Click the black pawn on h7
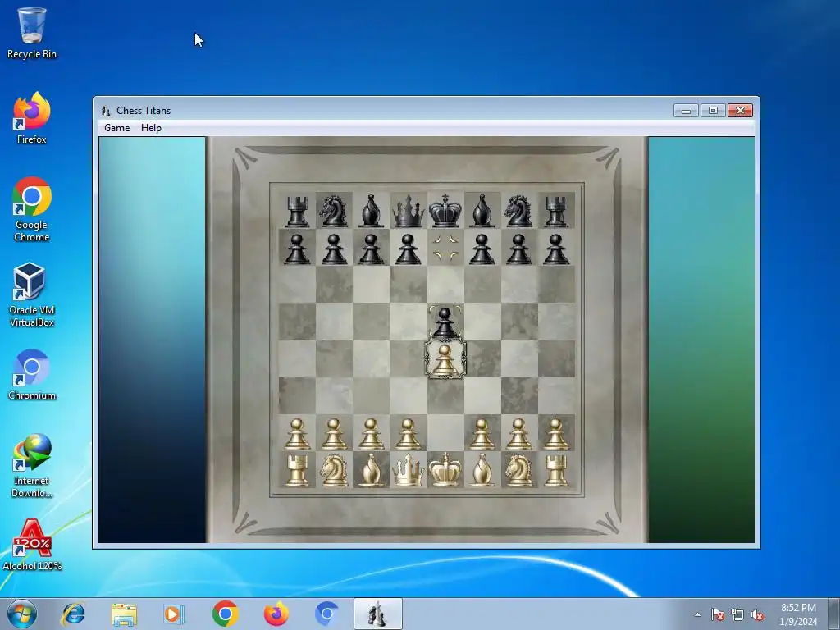This screenshot has height=630, width=840. [x=556, y=249]
